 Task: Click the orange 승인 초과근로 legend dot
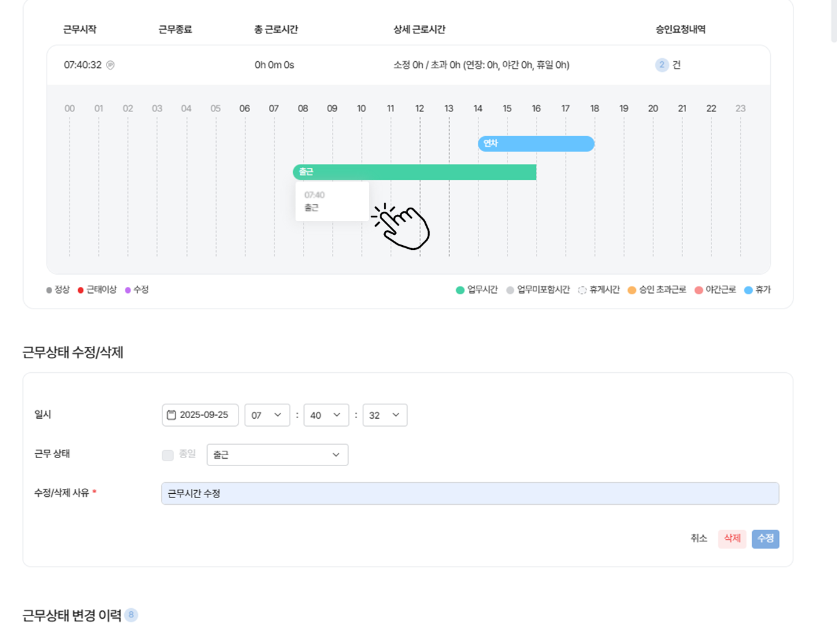coord(632,290)
